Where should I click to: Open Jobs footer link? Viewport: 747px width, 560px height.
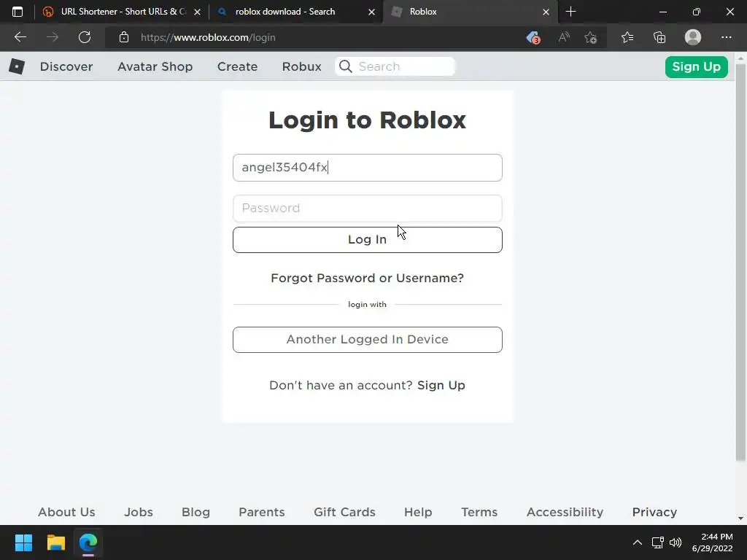(139, 512)
